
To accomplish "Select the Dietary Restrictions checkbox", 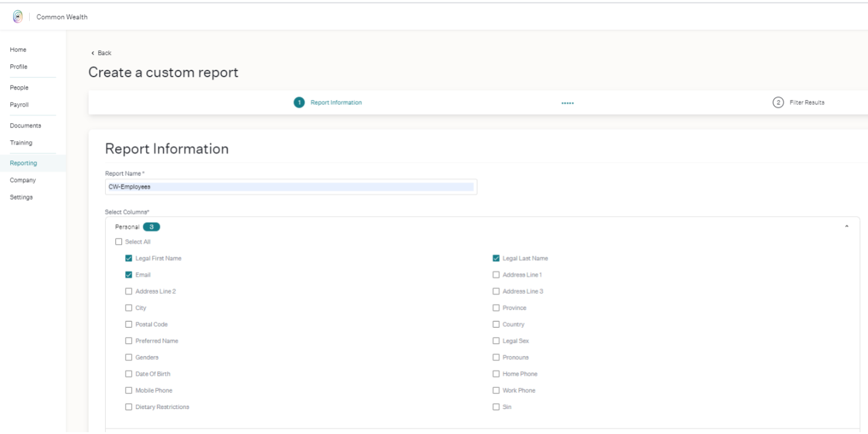I will click(129, 407).
